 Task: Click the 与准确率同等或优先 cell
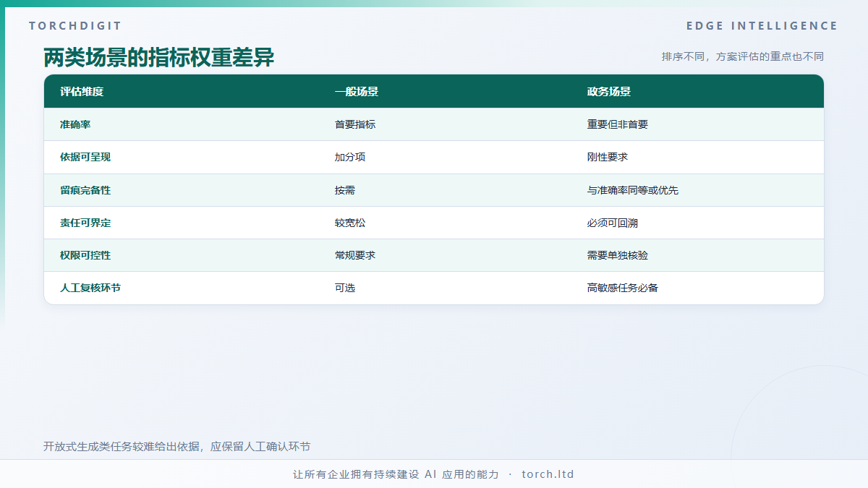pos(633,190)
